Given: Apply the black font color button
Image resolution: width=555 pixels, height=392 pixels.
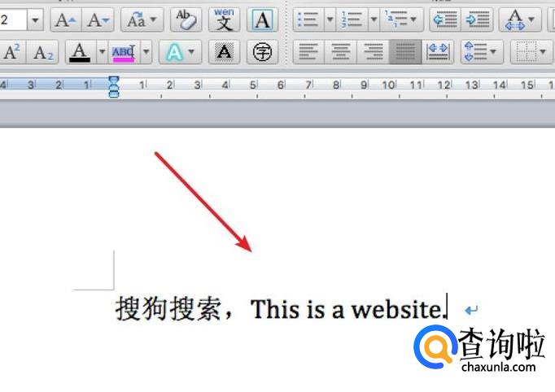Looking at the screenshot, I should click(x=81, y=52).
